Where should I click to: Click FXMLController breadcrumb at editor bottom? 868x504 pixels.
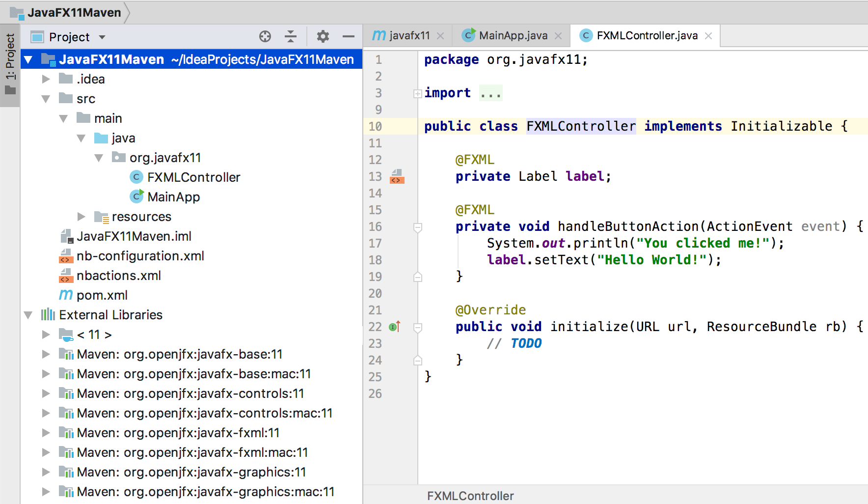(x=470, y=496)
